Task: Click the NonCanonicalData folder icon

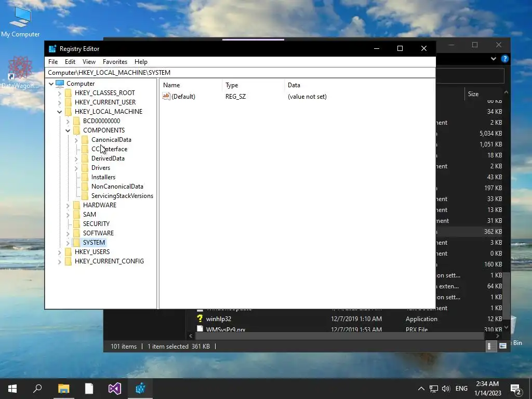Action: pyautogui.click(x=85, y=187)
